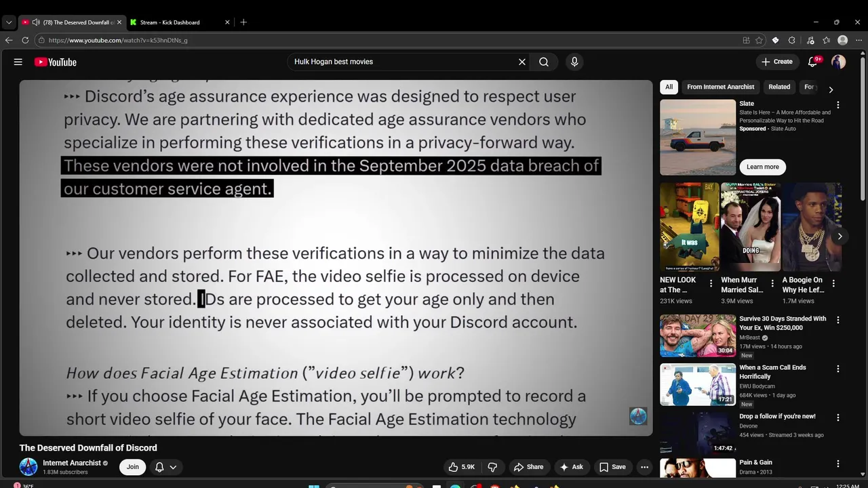The width and height of the screenshot is (868, 488).
Task: Close the YouTube video tab
Action: tap(119, 22)
